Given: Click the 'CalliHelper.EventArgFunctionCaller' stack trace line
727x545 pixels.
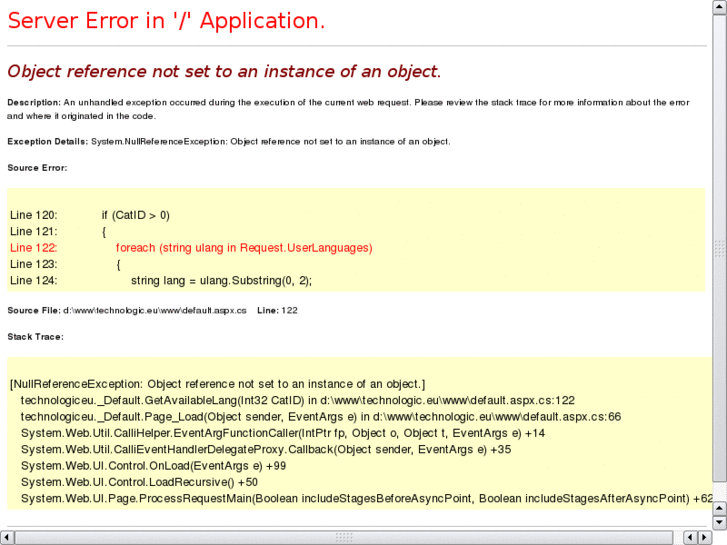Looking at the screenshot, I should tap(283, 433).
